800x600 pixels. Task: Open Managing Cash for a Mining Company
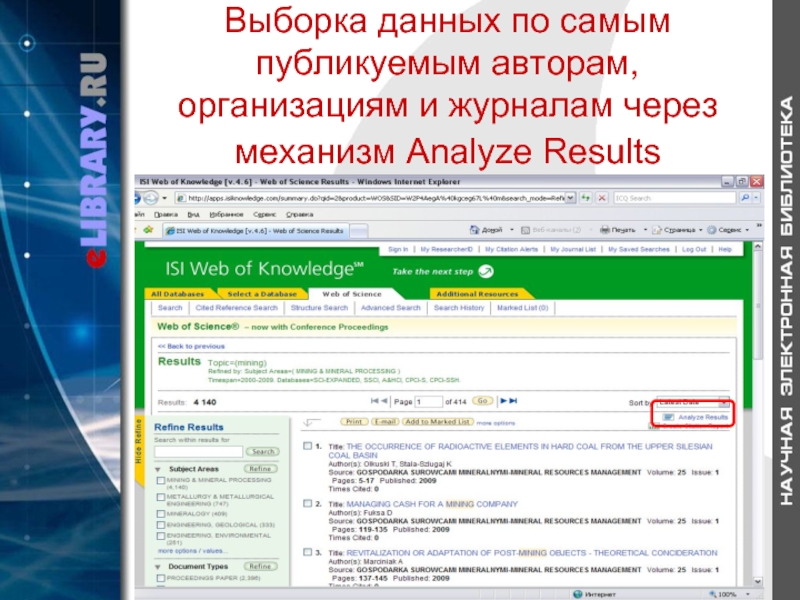tap(432, 504)
